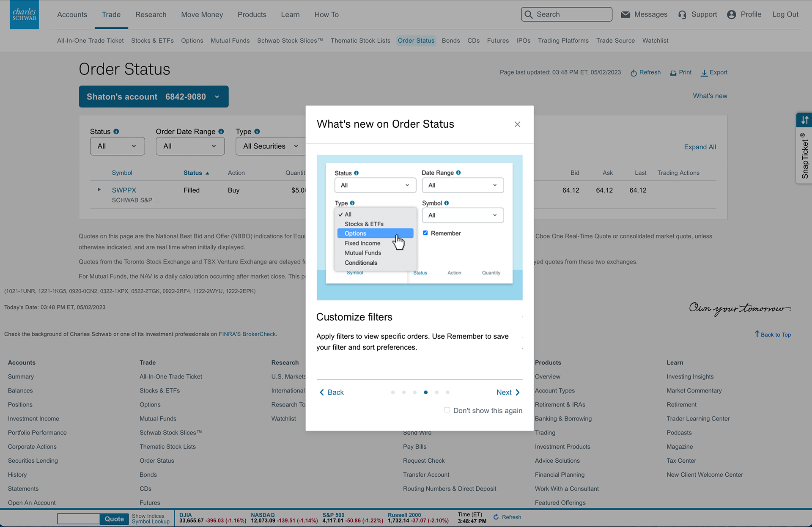
Task: Click Show Indices in ticker bar
Action: click(148, 516)
